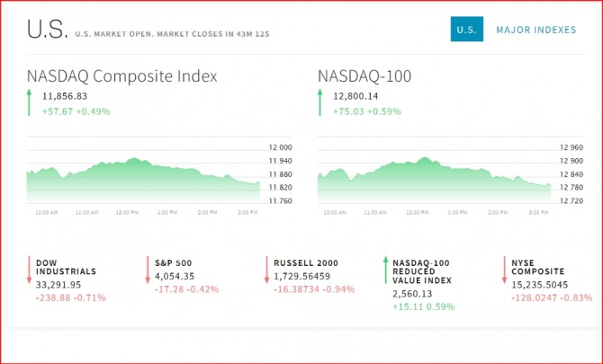Open the Russell 2000 quote
Screen dimensions: 603x364
[308, 262]
